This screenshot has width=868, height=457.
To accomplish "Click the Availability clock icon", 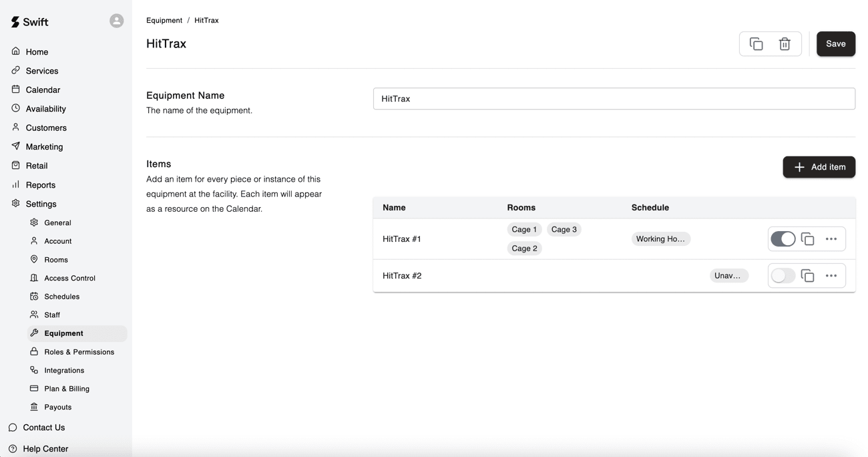I will point(16,108).
